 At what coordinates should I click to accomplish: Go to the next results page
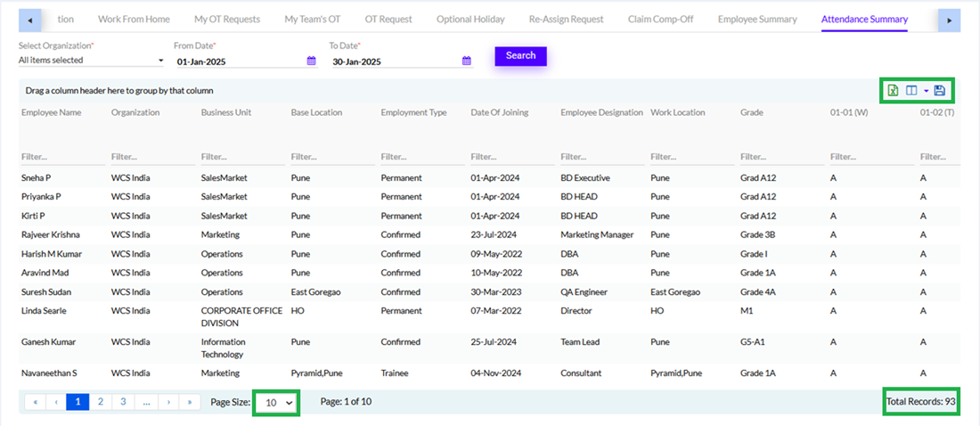tap(167, 402)
